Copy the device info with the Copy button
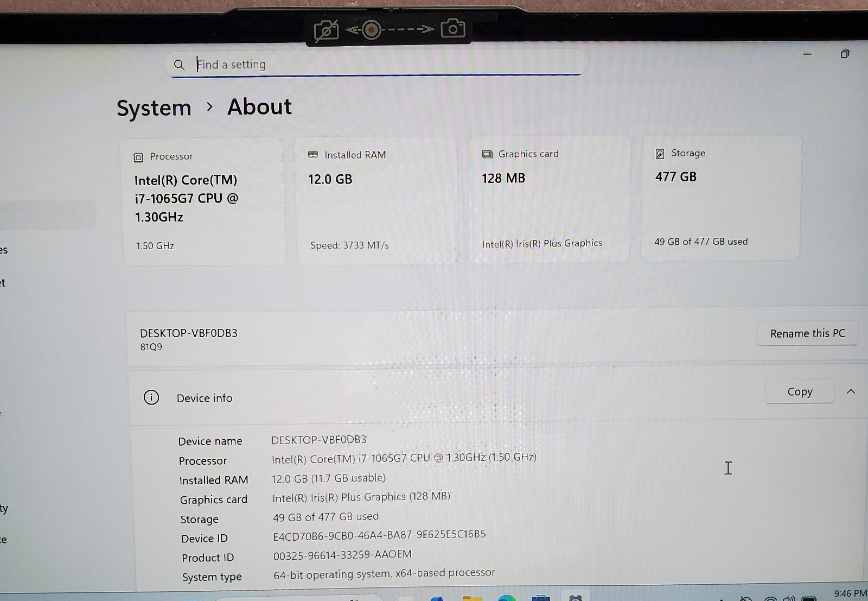Image resolution: width=868 pixels, height=601 pixels. (800, 391)
